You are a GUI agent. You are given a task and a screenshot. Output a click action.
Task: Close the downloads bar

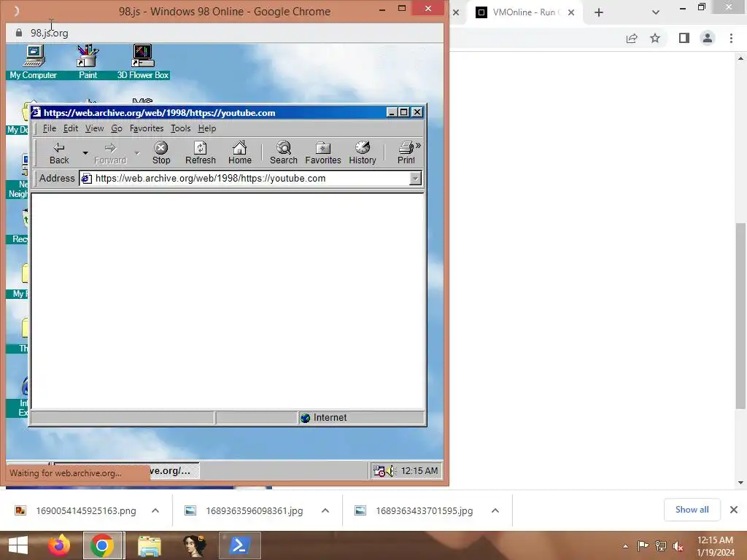click(734, 510)
